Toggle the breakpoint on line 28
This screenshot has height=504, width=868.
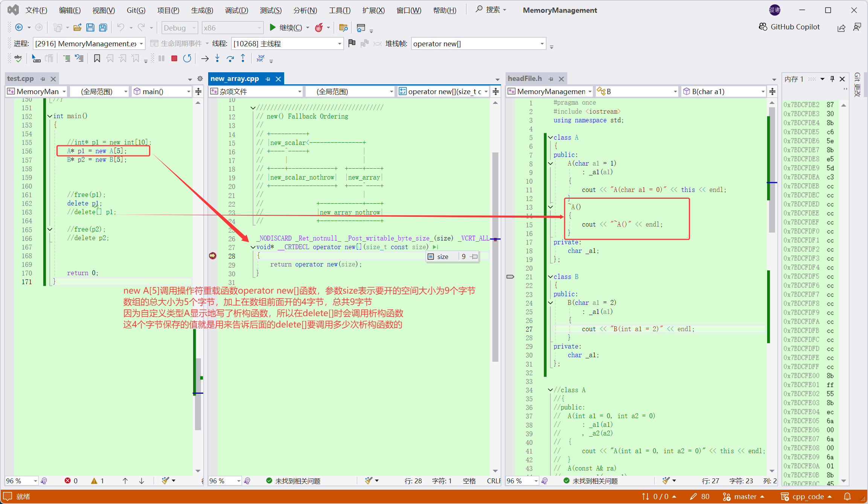tap(213, 256)
